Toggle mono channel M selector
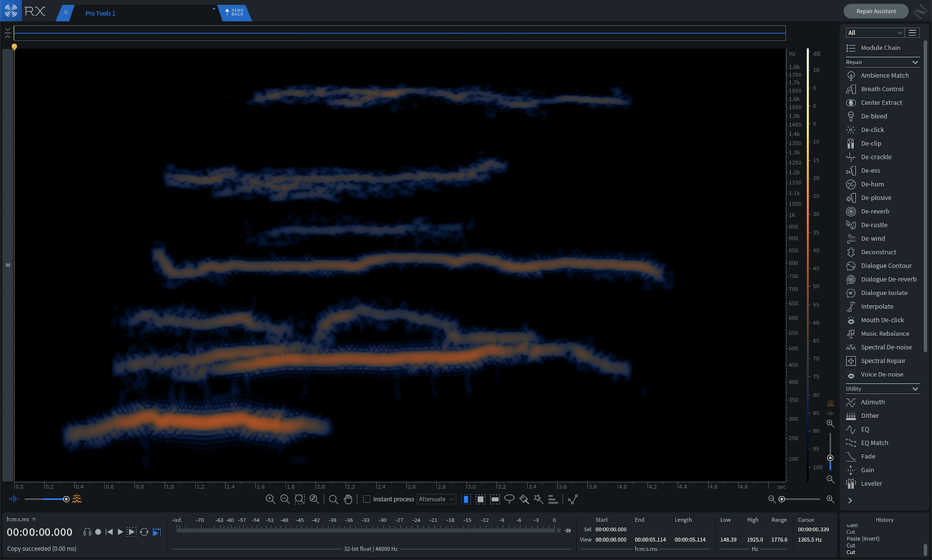 click(x=8, y=265)
